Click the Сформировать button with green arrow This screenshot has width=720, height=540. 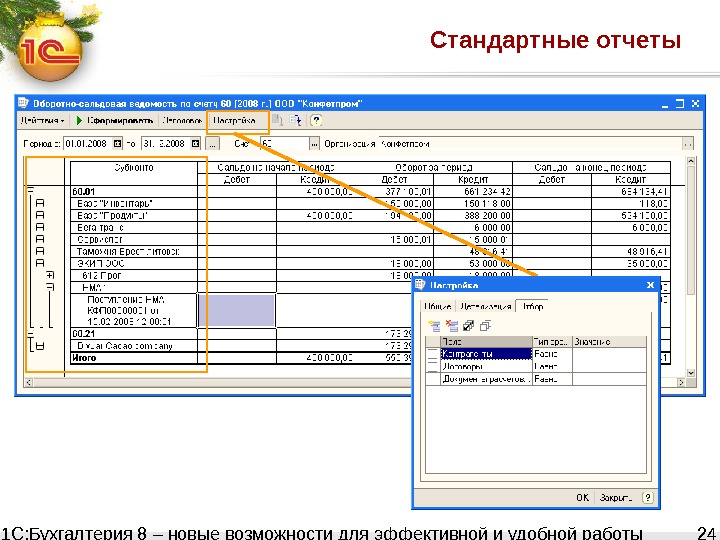(114, 121)
